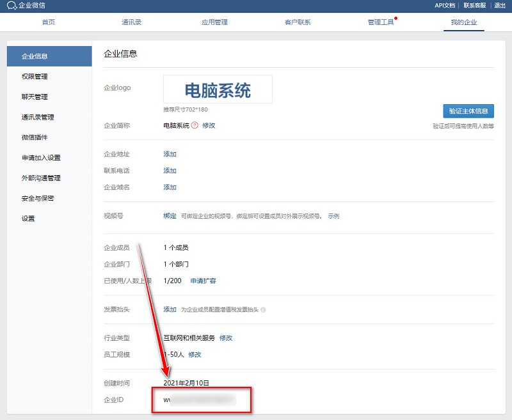
Task: Click 修改 next to 互联网和相关服务
Action: click(x=226, y=338)
